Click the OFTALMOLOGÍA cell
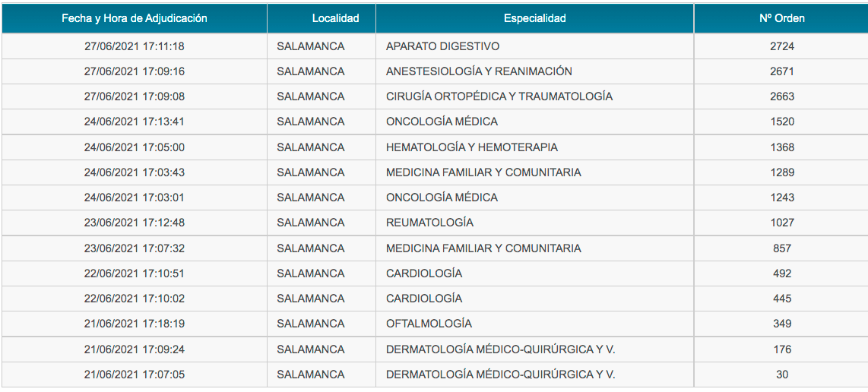 coord(429,324)
